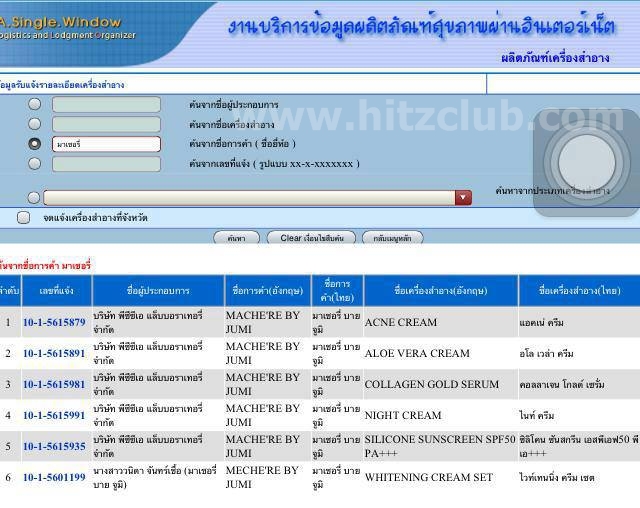Click ชื่อการค้า(อังกฤษ) column header
This screenshot has width=640, height=508.
tap(268, 291)
